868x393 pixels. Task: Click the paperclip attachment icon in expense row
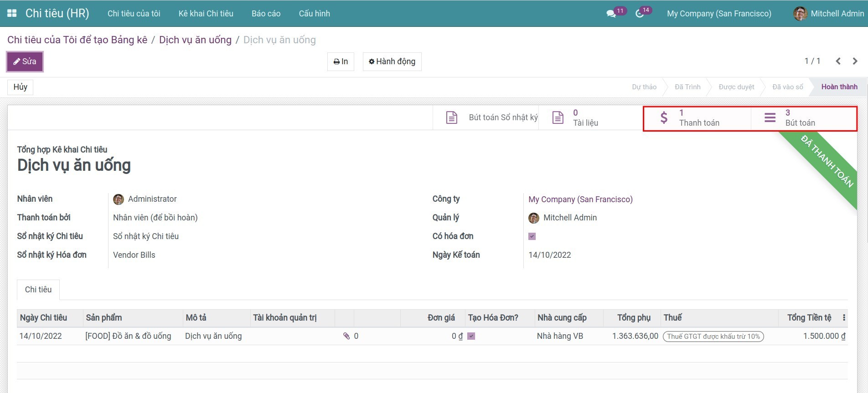click(346, 336)
